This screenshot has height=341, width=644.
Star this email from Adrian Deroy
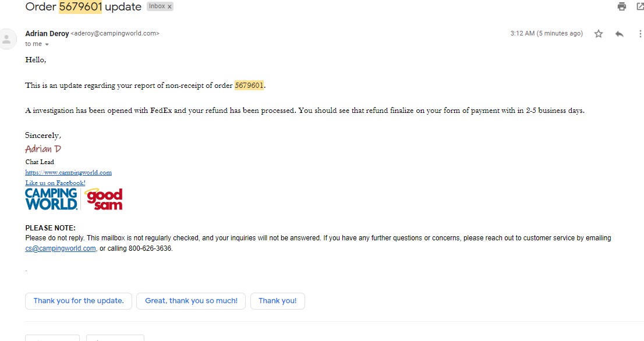click(x=599, y=34)
